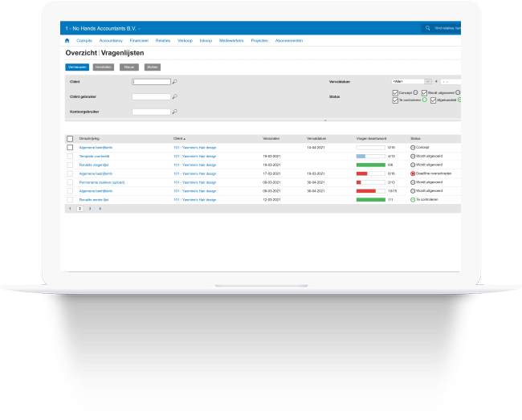Click the green progress bar in Ronalds vragenlijst row

[370, 165]
